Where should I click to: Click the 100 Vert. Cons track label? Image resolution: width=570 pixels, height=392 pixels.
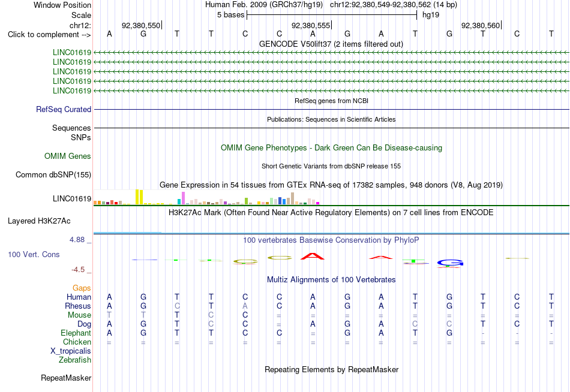34,254
